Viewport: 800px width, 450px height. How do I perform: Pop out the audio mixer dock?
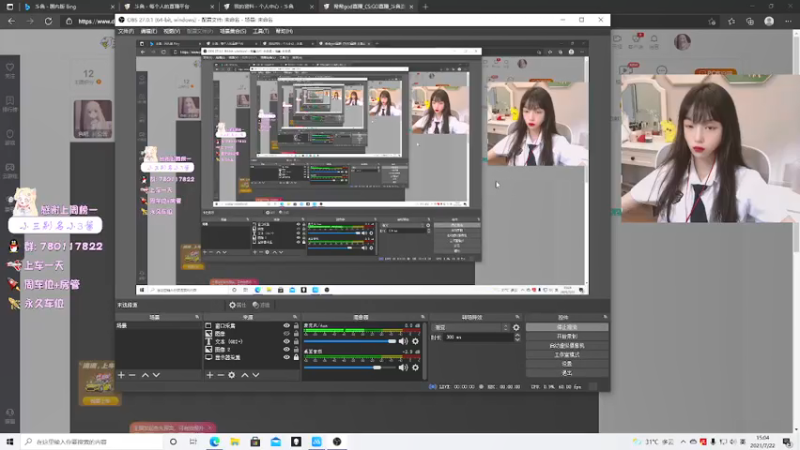tap(422, 317)
